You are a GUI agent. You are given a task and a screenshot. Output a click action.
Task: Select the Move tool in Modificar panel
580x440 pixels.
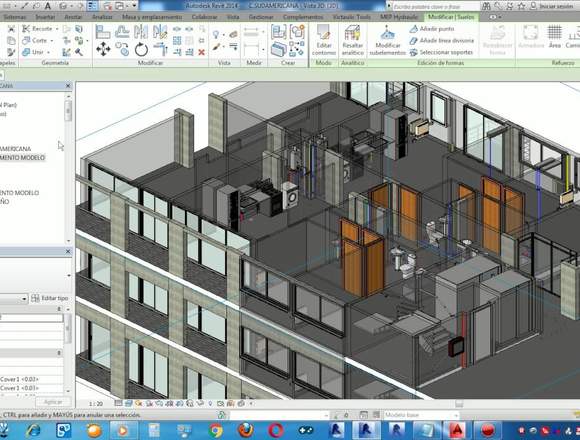[x=103, y=49]
